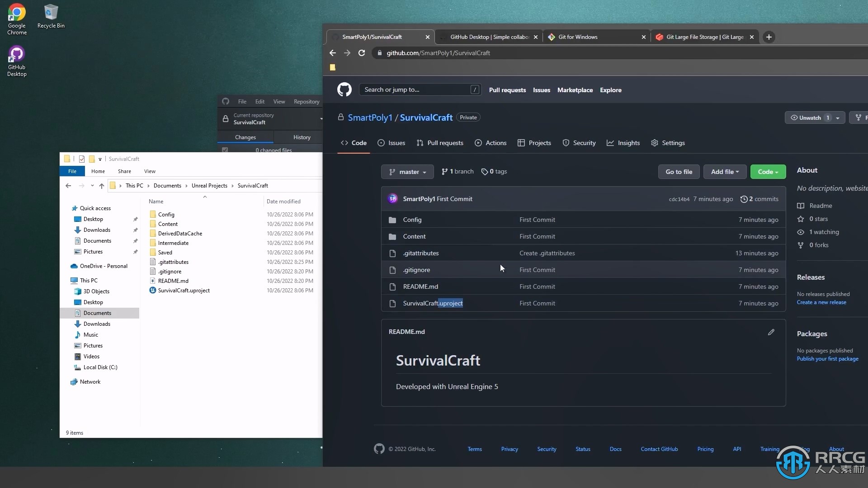
Task: Edit README.md with pencil icon
Action: coord(771,332)
